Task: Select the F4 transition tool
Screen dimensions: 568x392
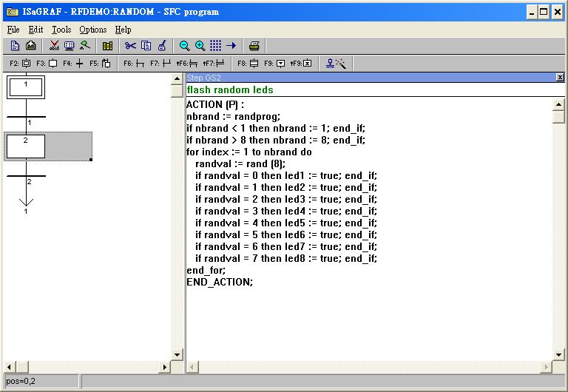Action: pyautogui.click(x=79, y=64)
